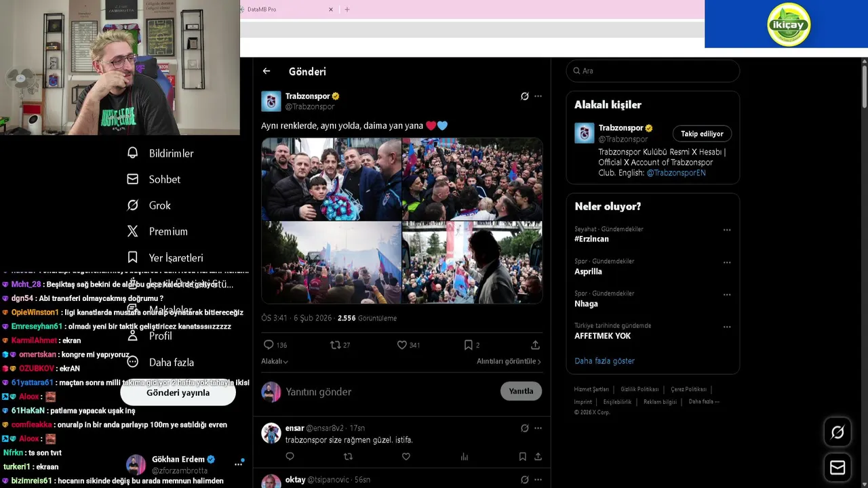Expand Daha fazla footer menu
868x488 pixels.
tap(704, 402)
